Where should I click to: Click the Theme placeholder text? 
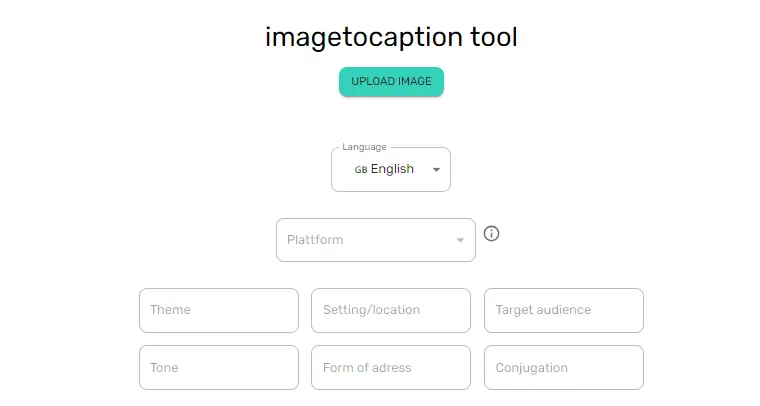170,310
